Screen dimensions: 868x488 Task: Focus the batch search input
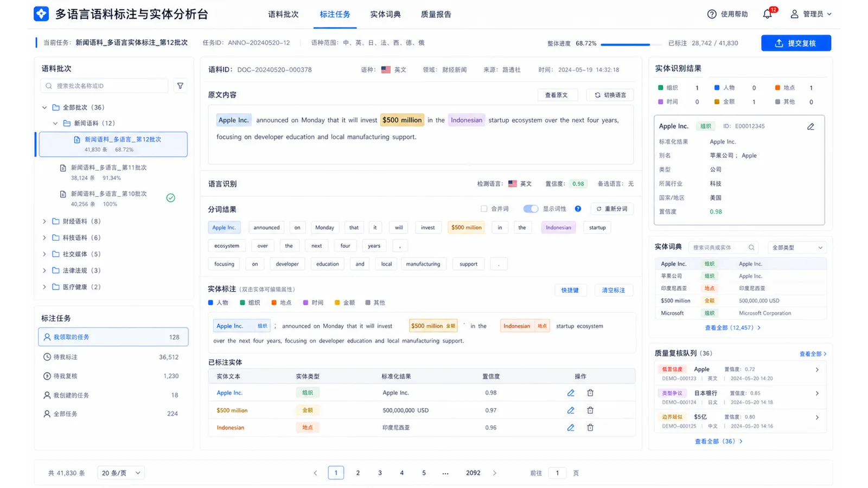(104, 86)
